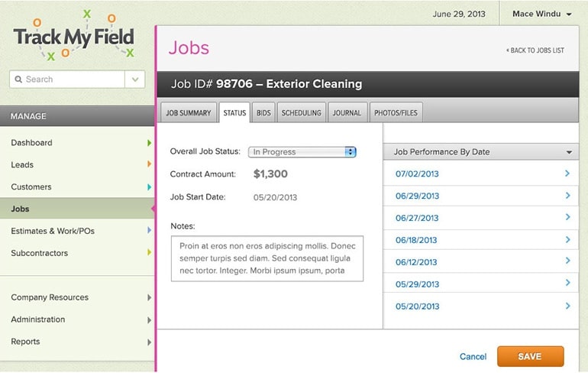Viewport: 588px width, 373px height.
Task: Open the Photos/Files tab
Action: click(396, 113)
